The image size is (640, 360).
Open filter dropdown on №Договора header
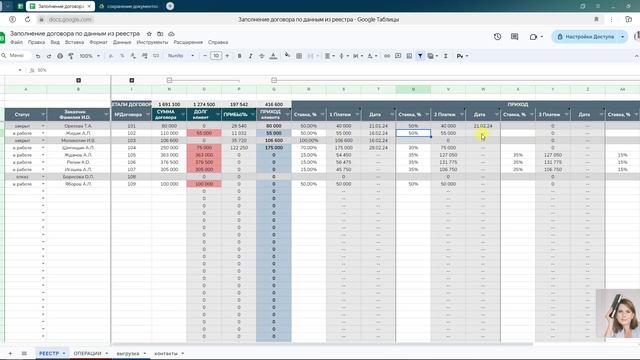point(148,115)
